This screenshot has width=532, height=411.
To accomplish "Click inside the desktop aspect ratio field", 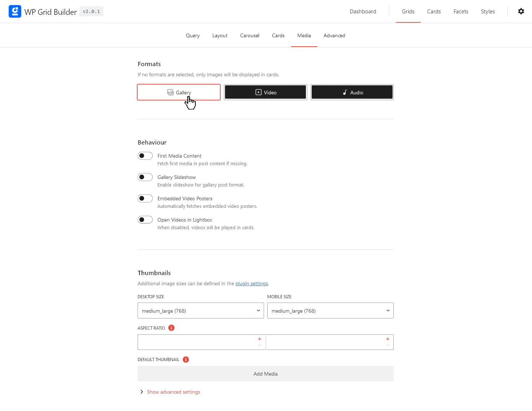I will (x=195, y=342).
